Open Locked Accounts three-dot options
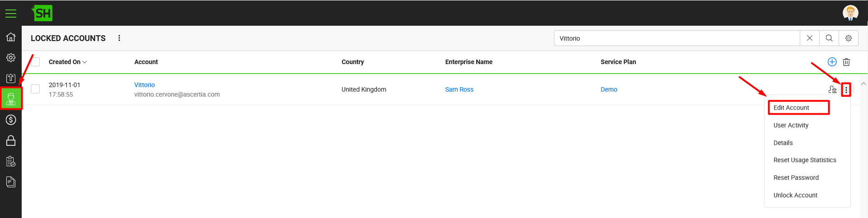 (119, 38)
